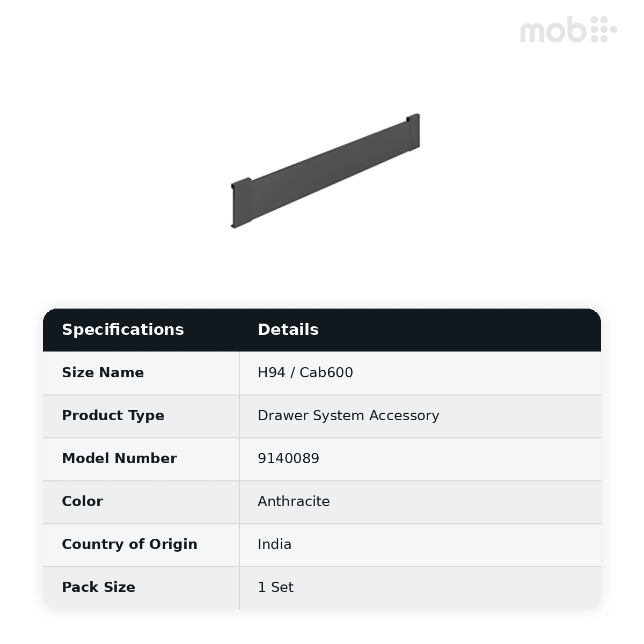Select Drawer System Accessory text
Viewport: 644px width, 644px height.
(x=348, y=415)
